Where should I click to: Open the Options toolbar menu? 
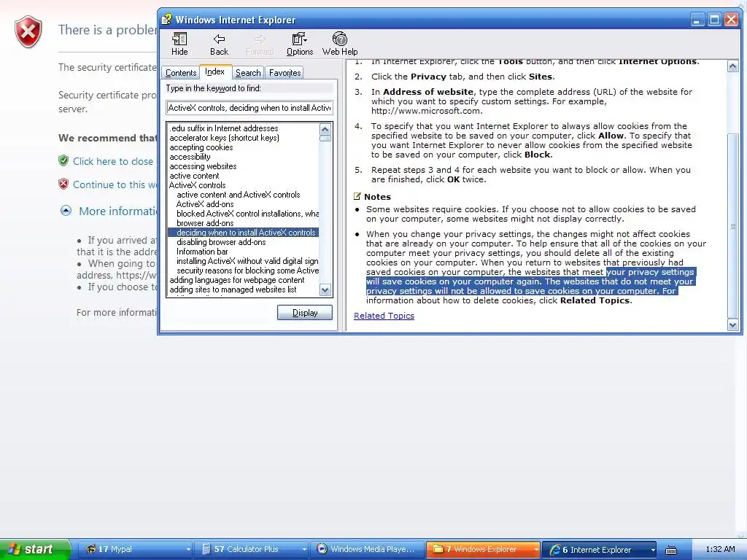point(300,44)
